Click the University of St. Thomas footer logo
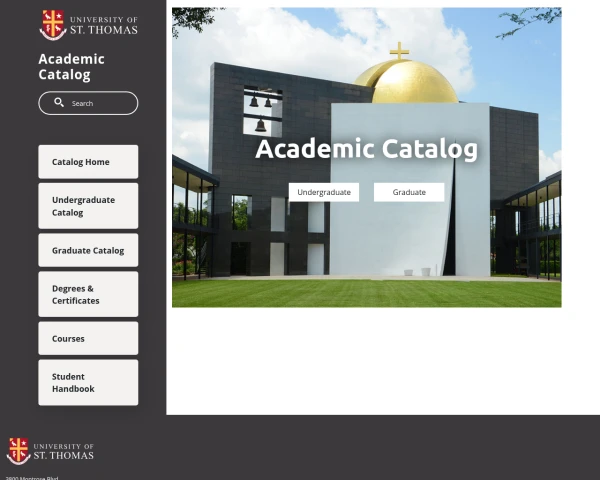 pyautogui.click(x=50, y=451)
